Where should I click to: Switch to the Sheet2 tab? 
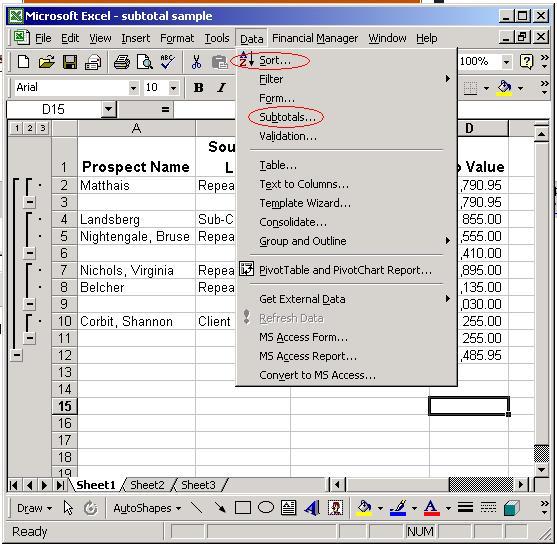point(147,485)
